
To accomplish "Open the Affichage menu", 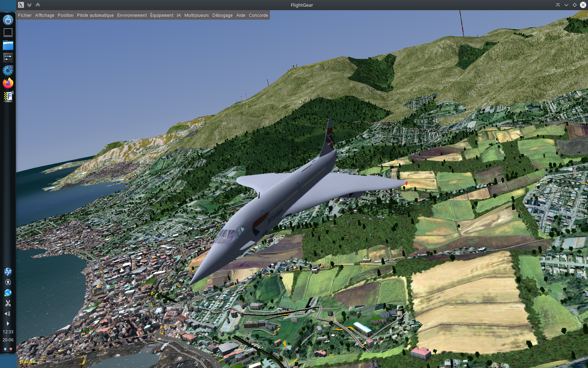I will click(44, 15).
